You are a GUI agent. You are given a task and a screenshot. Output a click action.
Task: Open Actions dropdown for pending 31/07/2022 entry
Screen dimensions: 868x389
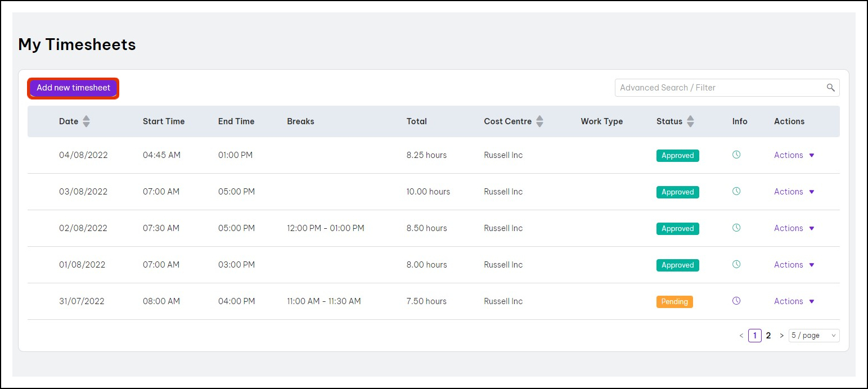coord(794,301)
